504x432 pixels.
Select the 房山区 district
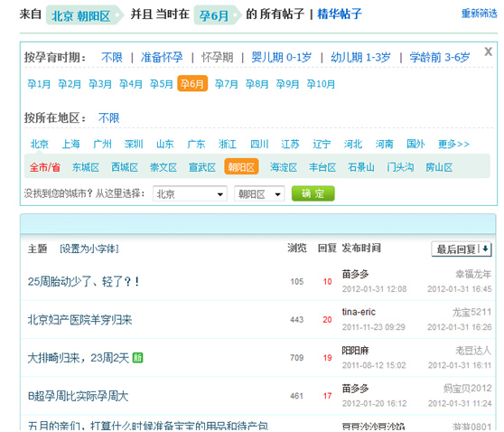pyautogui.click(x=439, y=167)
